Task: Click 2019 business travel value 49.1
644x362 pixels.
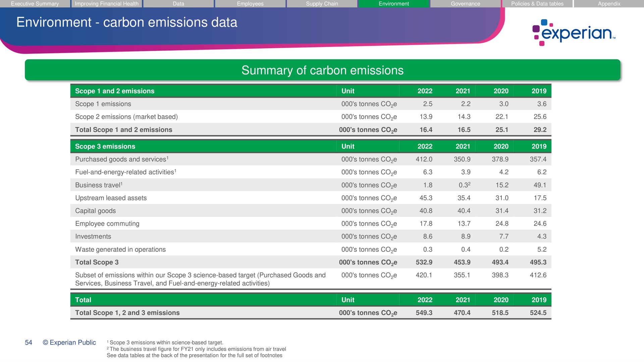Action: [540, 185]
